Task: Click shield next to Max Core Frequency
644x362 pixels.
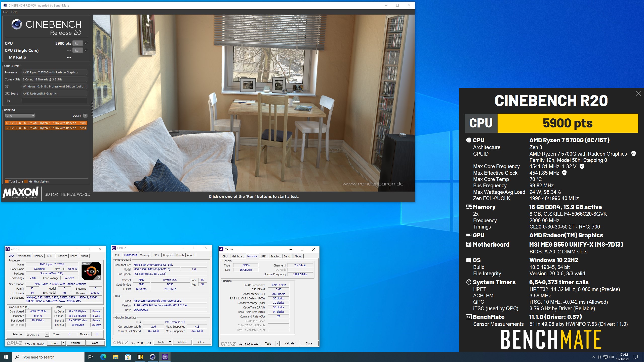Action: pos(582,166)
